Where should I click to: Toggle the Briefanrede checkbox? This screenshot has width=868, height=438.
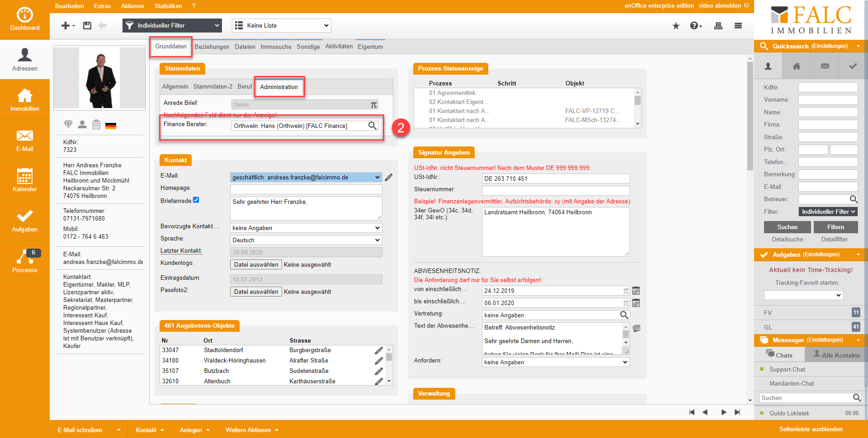pos(196,200)
